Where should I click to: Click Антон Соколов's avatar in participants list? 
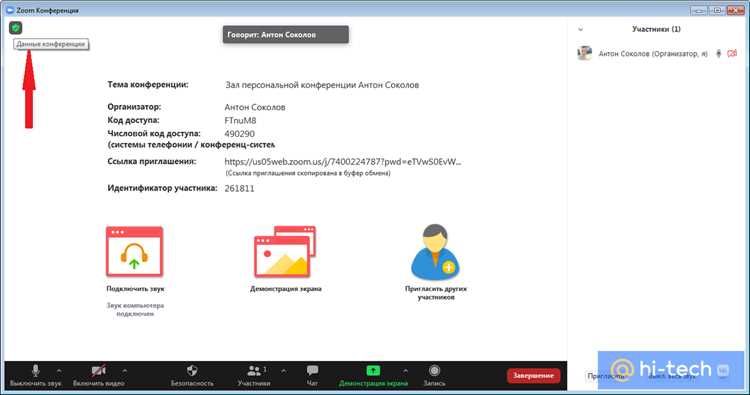[585, 53]
